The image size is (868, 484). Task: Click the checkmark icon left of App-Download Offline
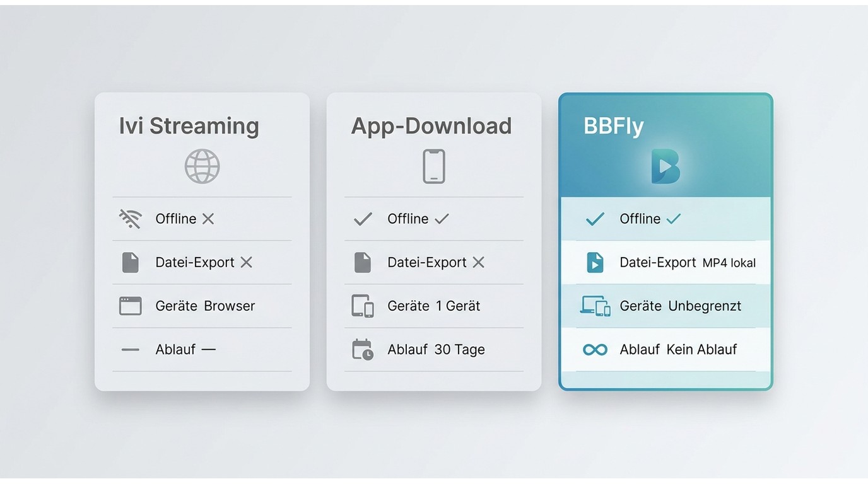(x=363, y=219)
